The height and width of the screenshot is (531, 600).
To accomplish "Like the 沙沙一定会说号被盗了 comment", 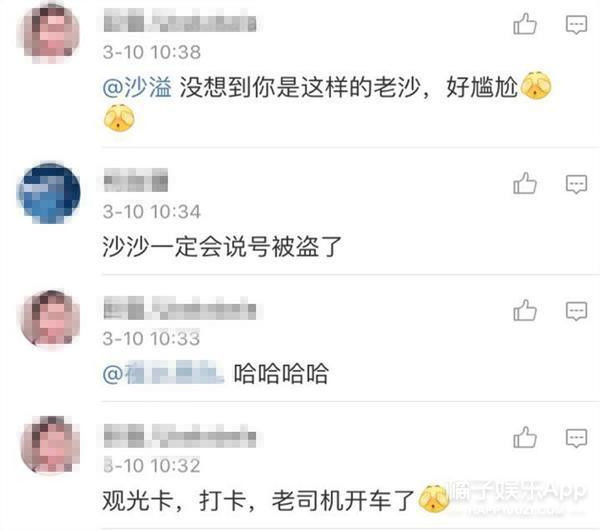I will click(x=525, y=183).
